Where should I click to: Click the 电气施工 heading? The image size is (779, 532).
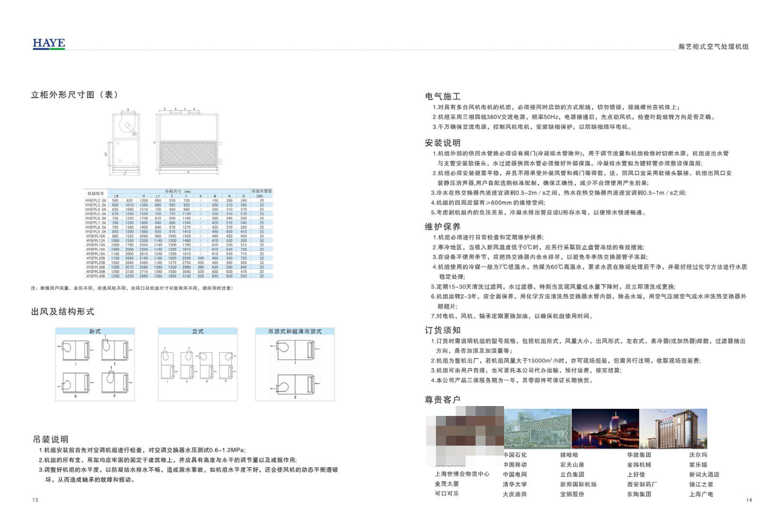pos(442,97)
